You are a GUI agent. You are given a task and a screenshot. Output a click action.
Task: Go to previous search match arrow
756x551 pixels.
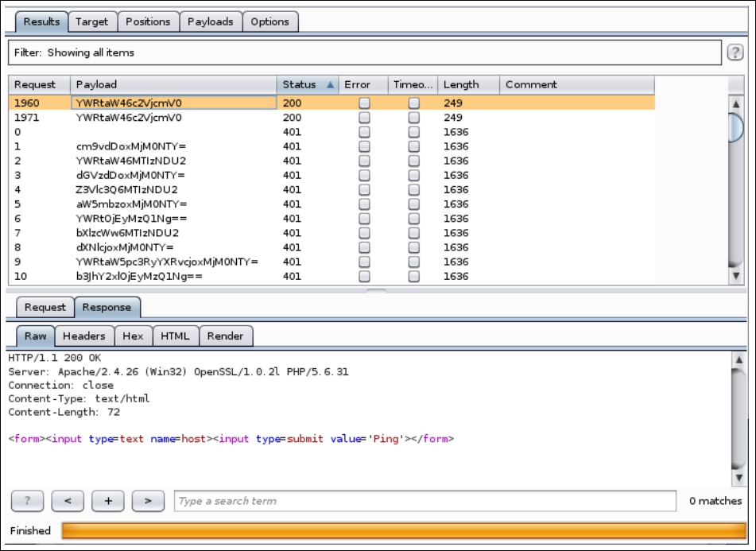click(68, 501)
